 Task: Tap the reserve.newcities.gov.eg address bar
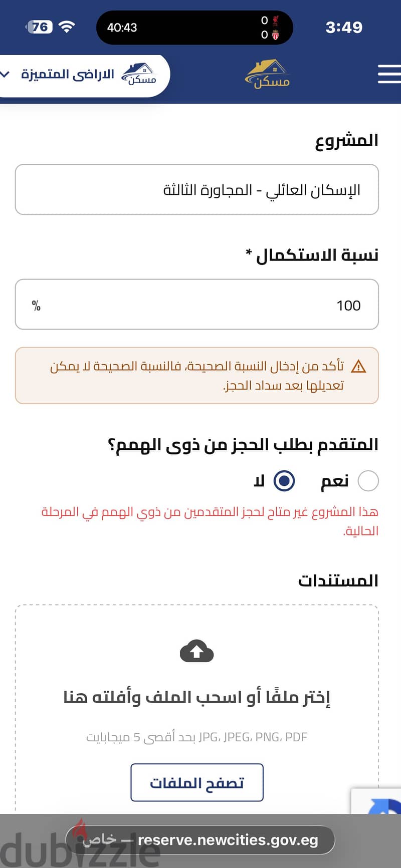(x=200, y=840)
